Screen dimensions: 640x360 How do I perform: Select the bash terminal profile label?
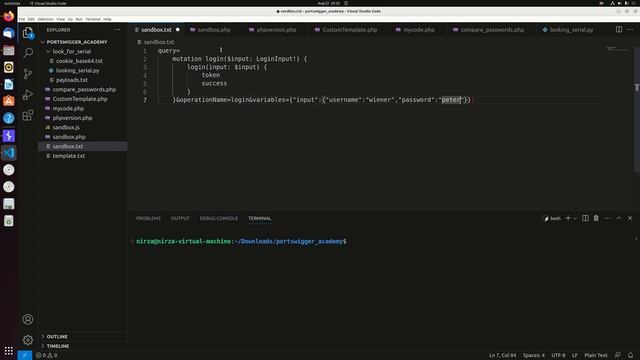click(x=552, y=218)
